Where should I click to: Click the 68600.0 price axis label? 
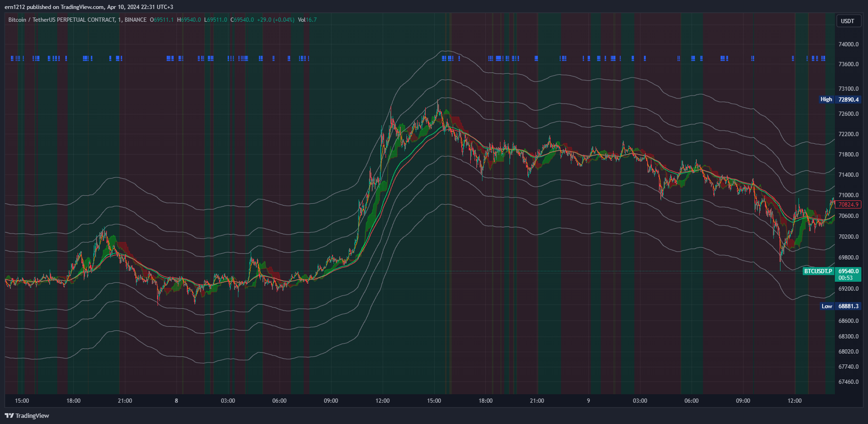coord(849,321)
